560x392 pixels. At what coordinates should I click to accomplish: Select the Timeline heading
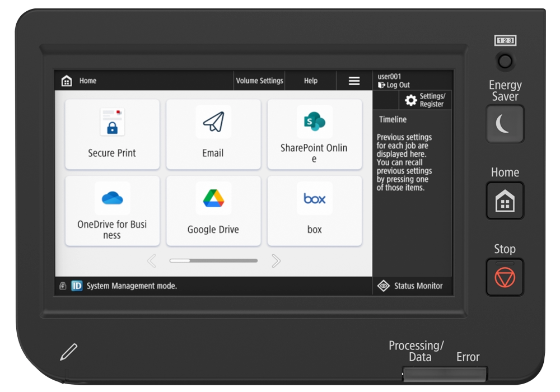[x=393, y=120]
